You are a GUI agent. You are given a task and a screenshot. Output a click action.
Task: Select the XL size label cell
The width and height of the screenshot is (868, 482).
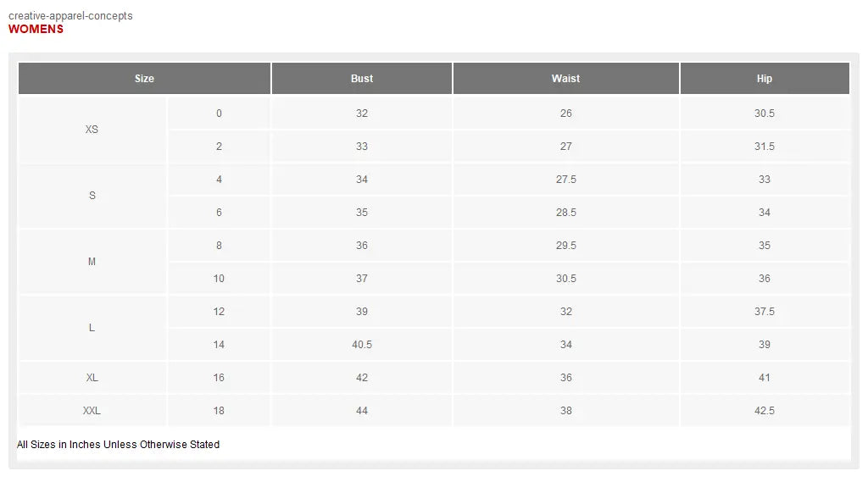(92, 378)
